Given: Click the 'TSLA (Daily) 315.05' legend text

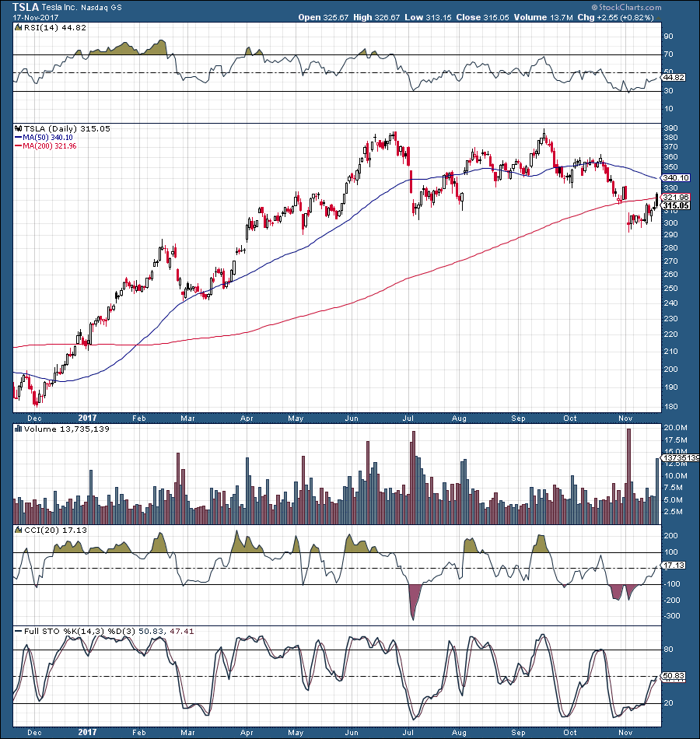Looking at the screenshot, I should [67, 128].
